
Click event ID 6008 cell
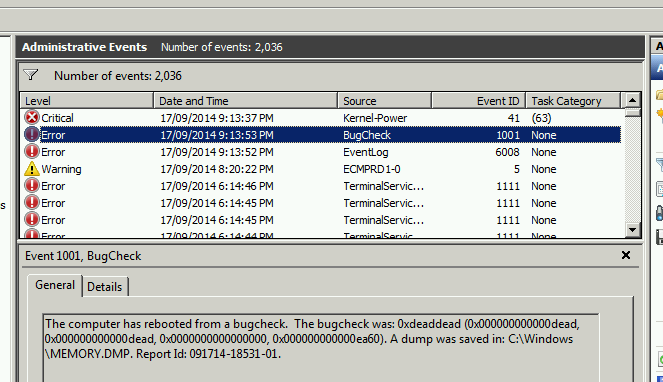pyautogui.click(x=507, y=152)
